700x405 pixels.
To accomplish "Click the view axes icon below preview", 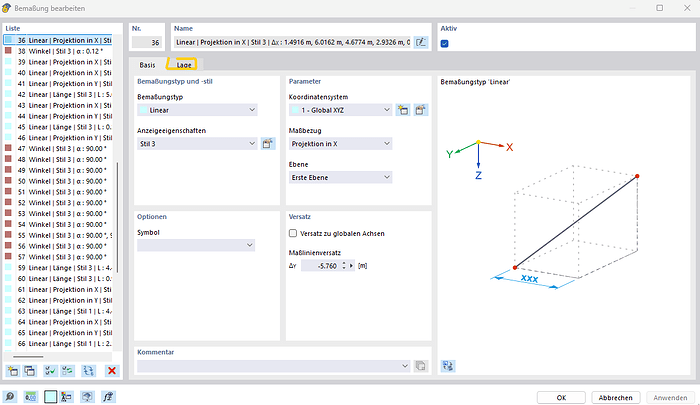I will click(446, 366).
